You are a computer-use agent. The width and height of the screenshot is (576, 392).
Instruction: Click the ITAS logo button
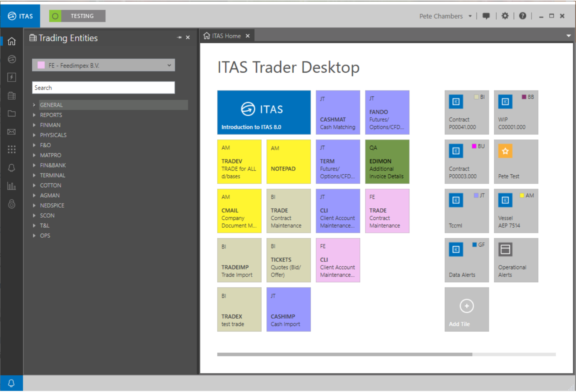click(x=20, y=16)
